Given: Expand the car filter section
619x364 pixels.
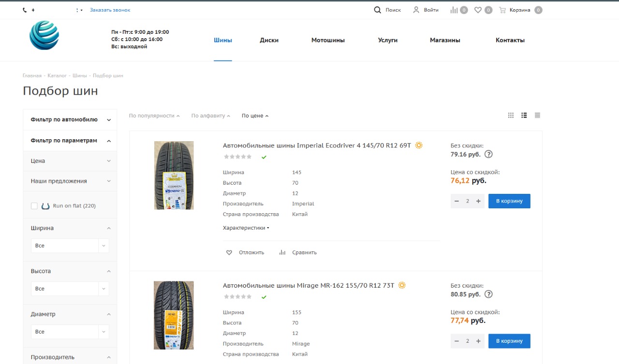Looking at the screenshot, I should tap(70, 119).
